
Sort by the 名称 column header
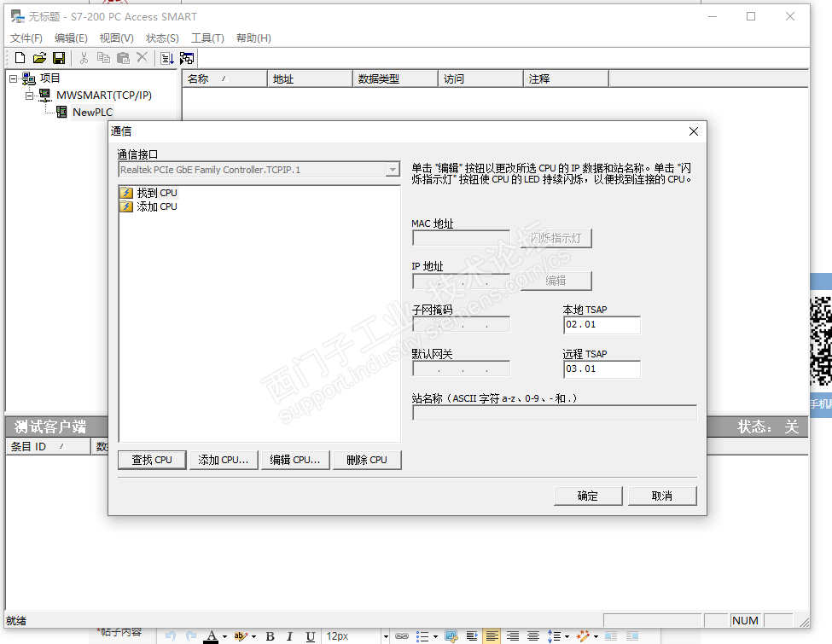[x=224, y=79]
